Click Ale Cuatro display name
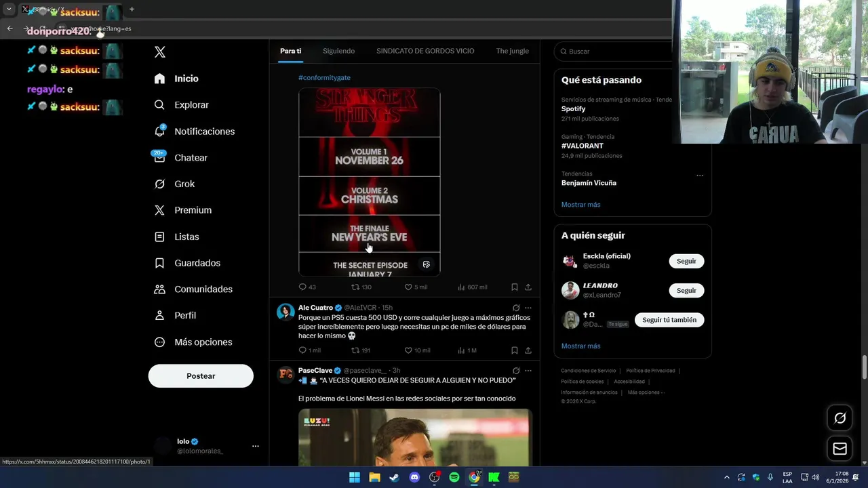 [x=315, y=308]
